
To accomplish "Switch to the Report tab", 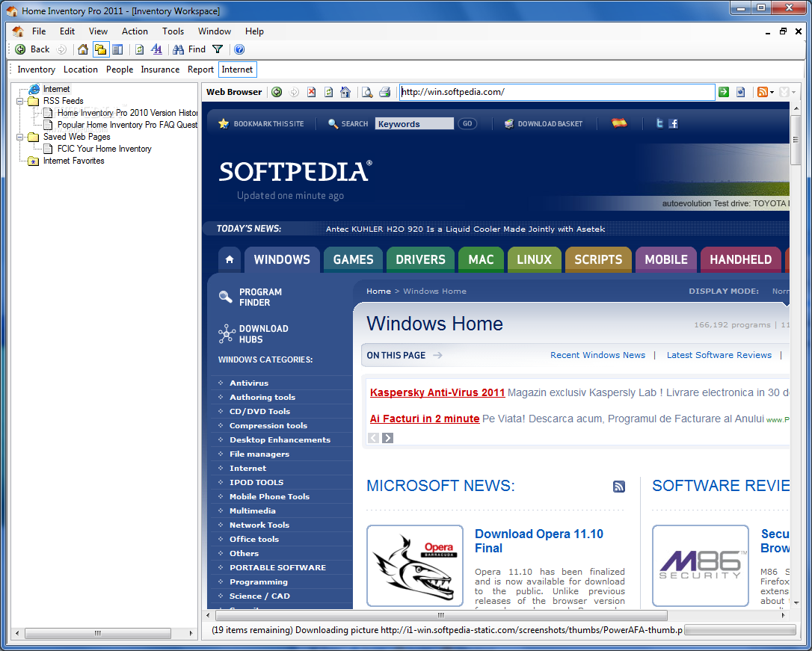I will coord(200,70).
